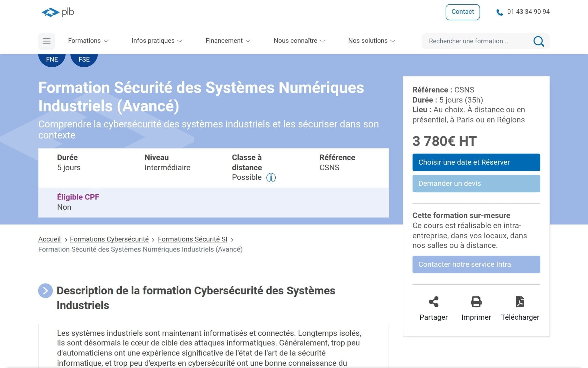Open the Financement dropdown menu
588x368 pixels.
point(228,41)
